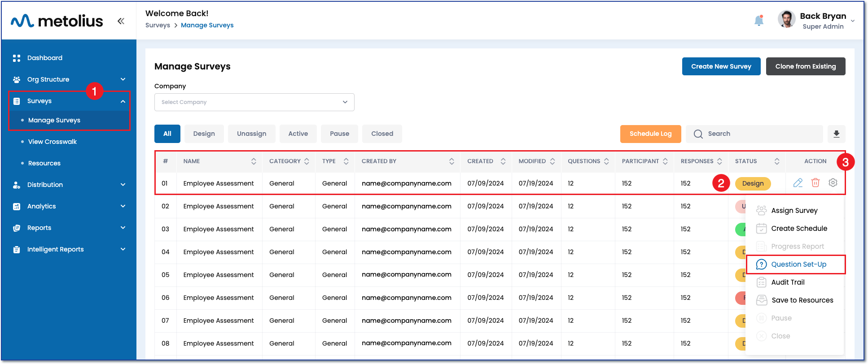Click the download icon beside search

[836, 134]
